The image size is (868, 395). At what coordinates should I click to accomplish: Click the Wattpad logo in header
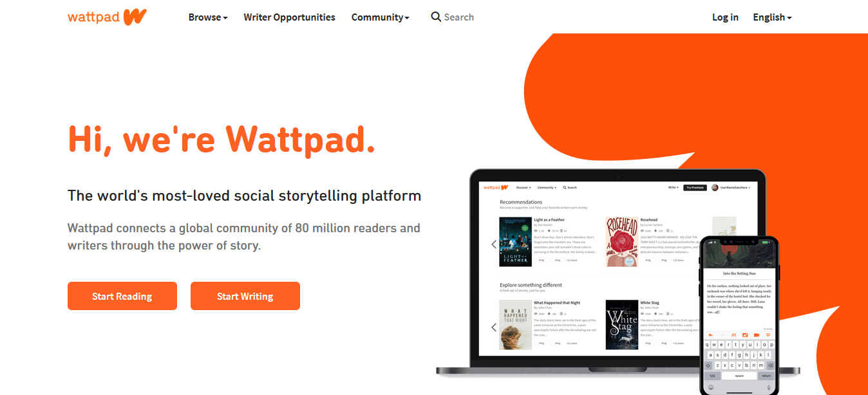(x=107, y=17)
